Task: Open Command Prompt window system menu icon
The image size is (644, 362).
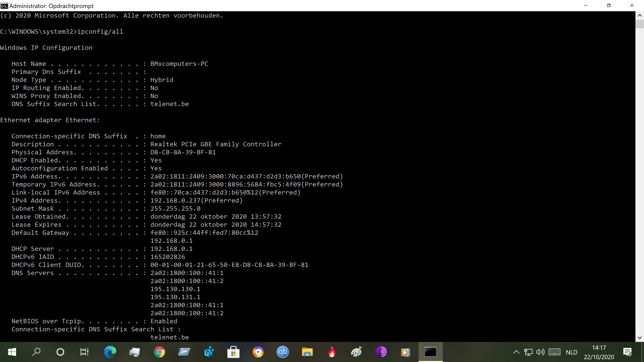Action: coord(4,6)
